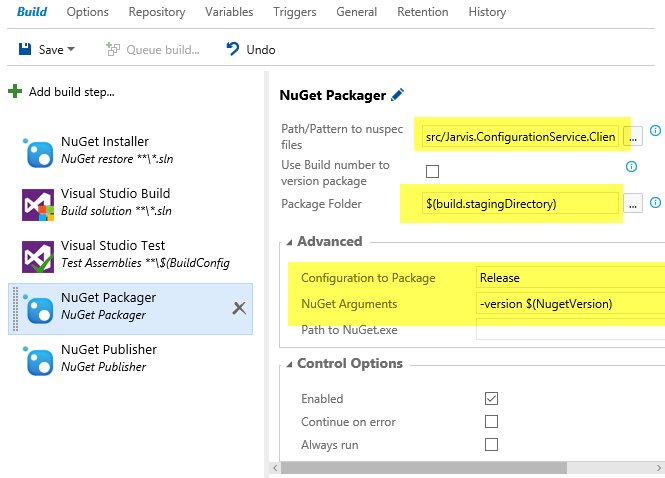Browse for nuspec files with ... button
The width and height of the screenshot is (665, 478).
point(633,137)
